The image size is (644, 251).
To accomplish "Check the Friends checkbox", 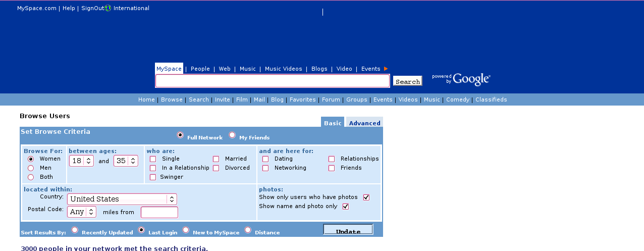I will click(x=332, y=168).
